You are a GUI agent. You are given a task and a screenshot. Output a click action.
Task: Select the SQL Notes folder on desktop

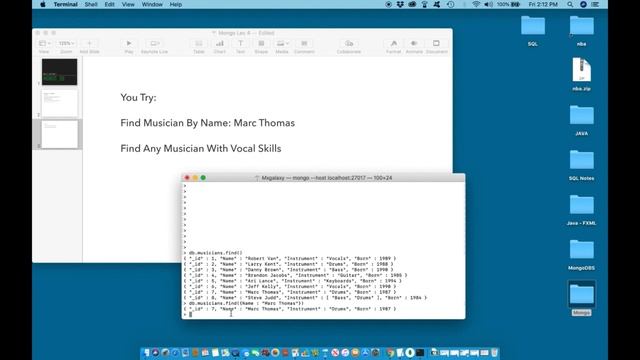point(581,165)
